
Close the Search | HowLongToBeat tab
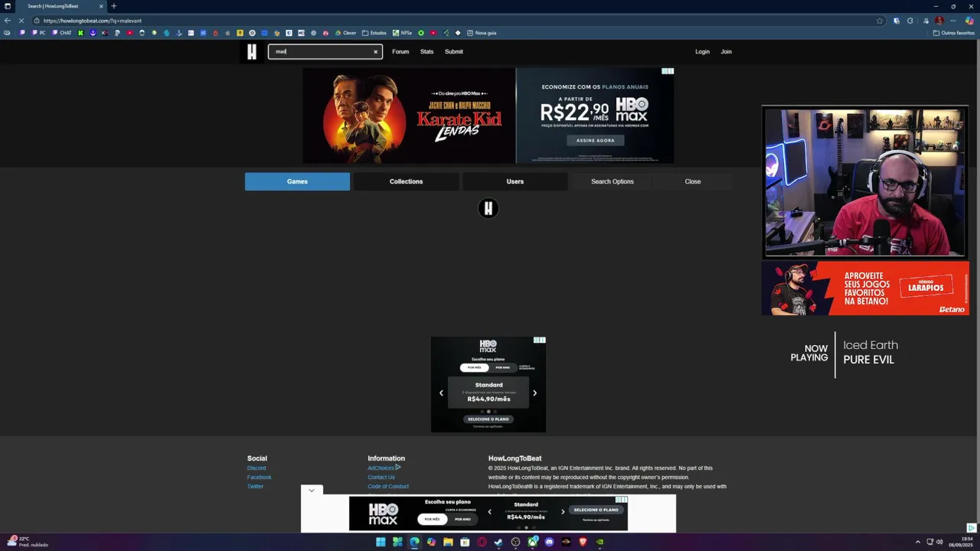[x=100, y=6]
